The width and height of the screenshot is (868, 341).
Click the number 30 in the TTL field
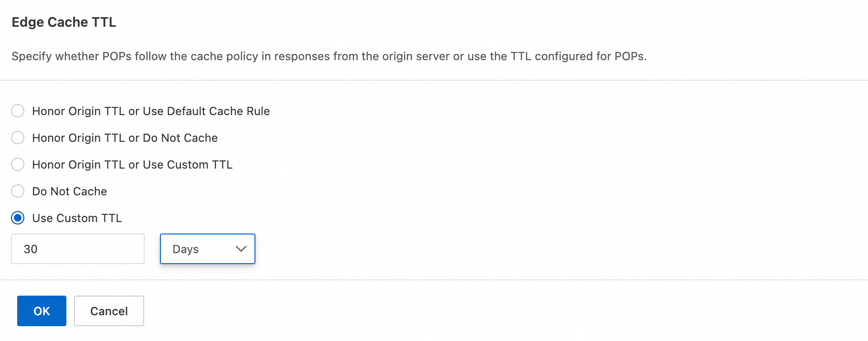click(x=31, y=249)
